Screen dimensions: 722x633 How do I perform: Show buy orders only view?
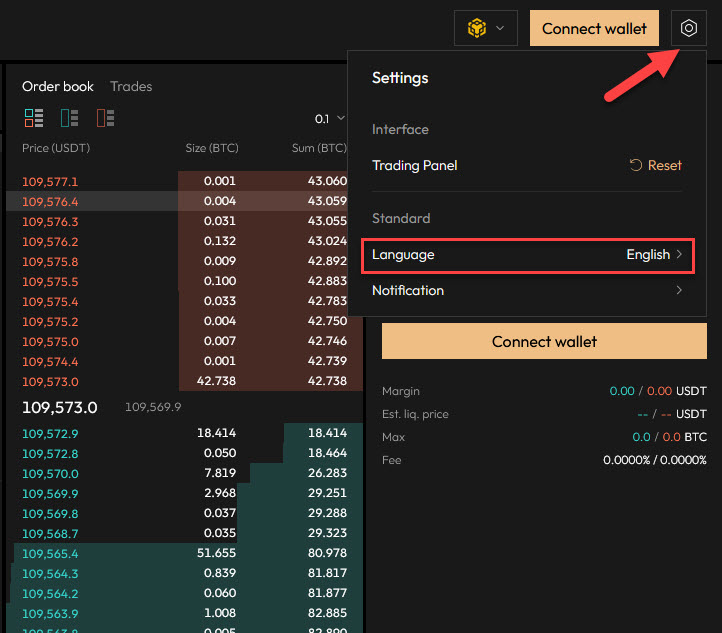[x=69, y=118]
